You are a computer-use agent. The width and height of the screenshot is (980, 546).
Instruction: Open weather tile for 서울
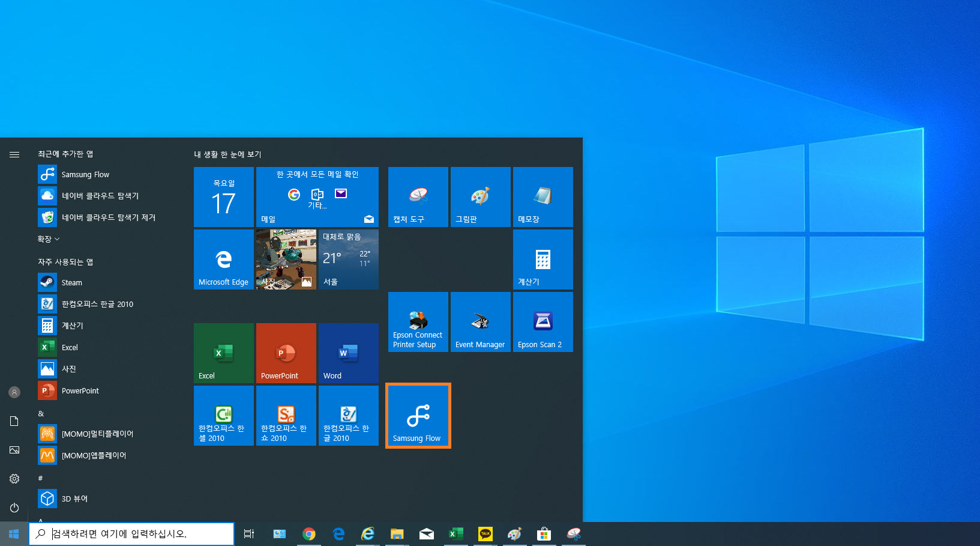[x=349, y=259]
